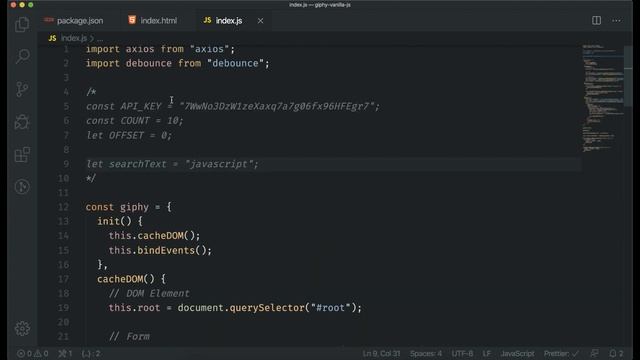640x360 pixels.
Task: Change end of line sequence LF
Action: click(x=487, y=353)
